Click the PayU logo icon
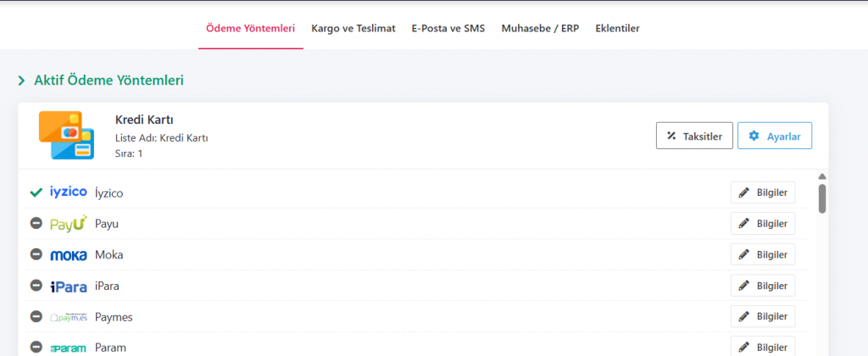The image size is (868, 356). tap(69, 224)
